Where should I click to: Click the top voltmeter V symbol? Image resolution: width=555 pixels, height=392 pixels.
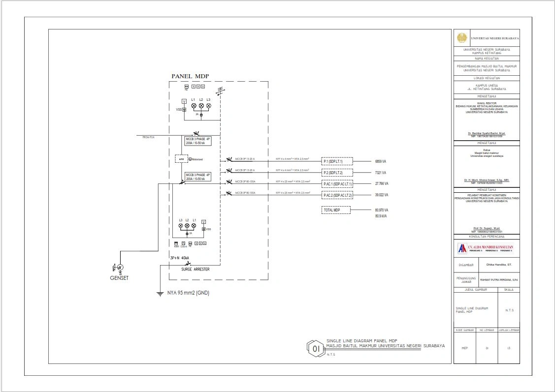(x=184, y=101)
